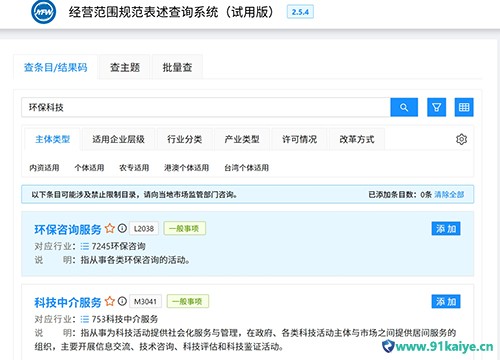Switch to the 查主题 tab
500x360 pixels.
125,67
